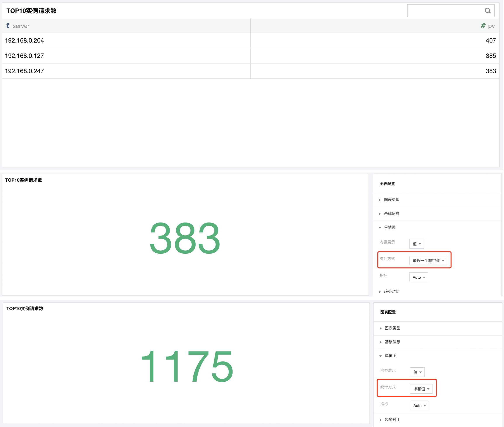This screenshot has height=427, width=504.
Task: Click the server column type icon
Action: click(8, 26)
